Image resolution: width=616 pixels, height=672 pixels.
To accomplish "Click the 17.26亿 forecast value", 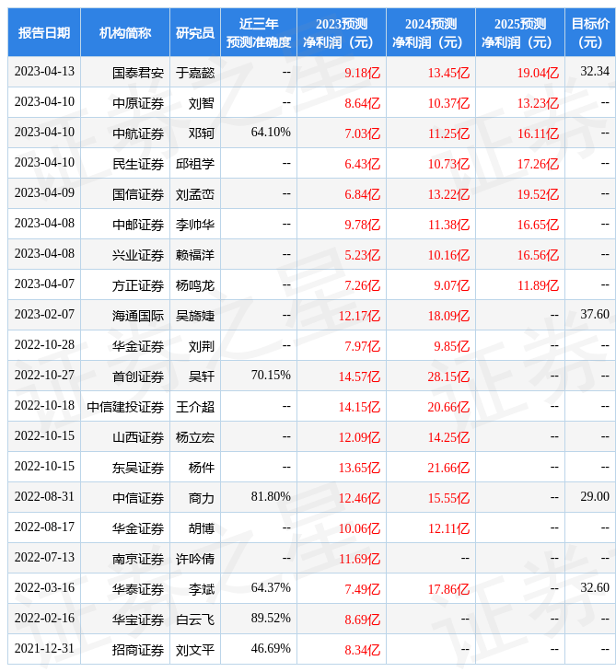I will pos(538,164).
